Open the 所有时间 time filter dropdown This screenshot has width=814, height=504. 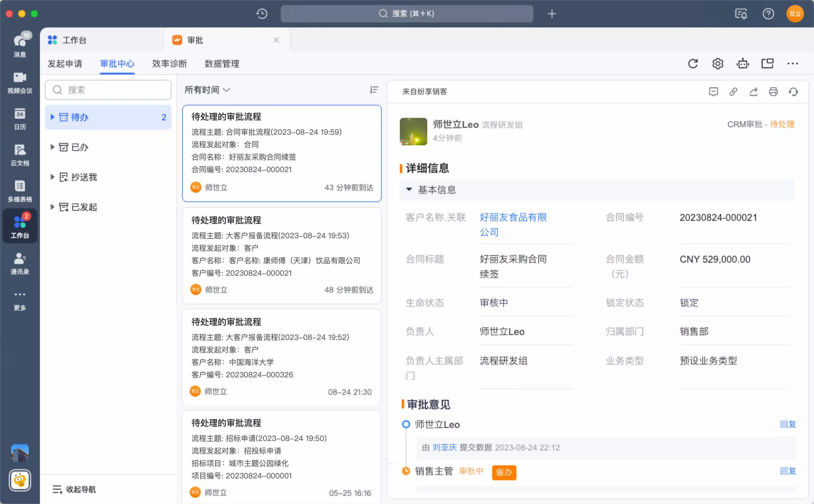(207, 90)
